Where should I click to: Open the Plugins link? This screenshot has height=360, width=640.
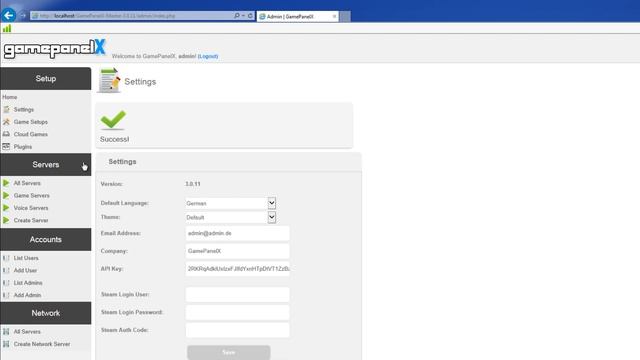(23, 147)
